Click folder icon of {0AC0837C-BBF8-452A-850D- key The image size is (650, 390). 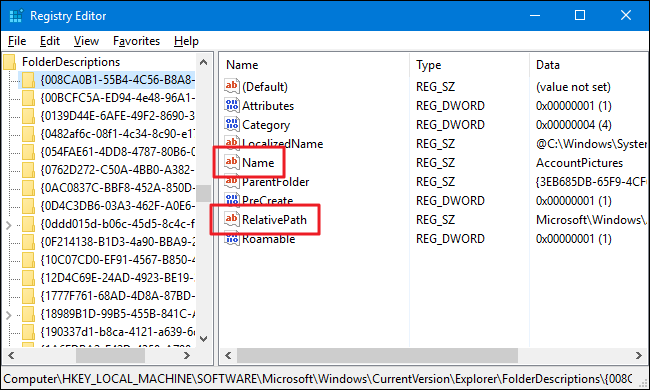click(x=28, y=188)
